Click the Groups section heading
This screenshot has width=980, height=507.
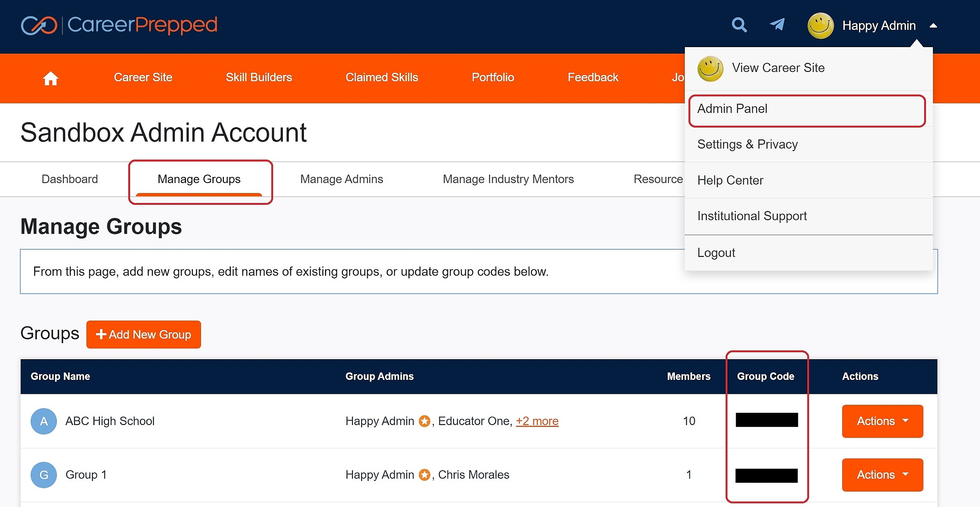pos(50,333)
